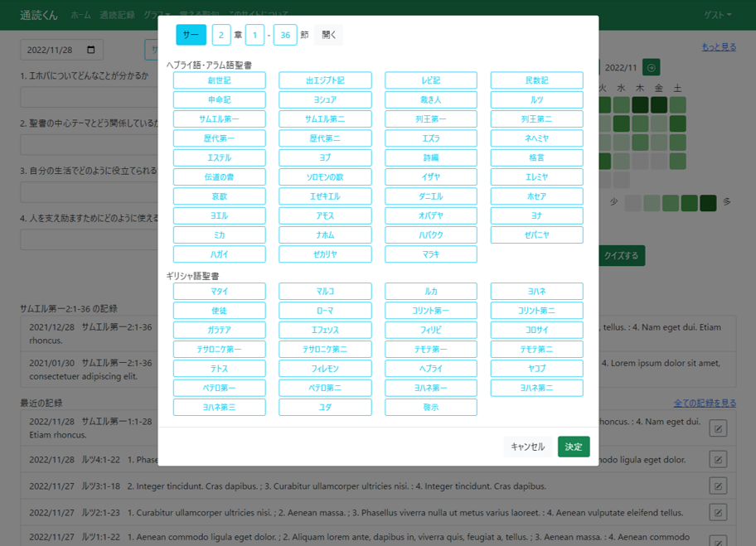Open the calendar picker icon in the date field
Viewport: 756px width, 546px height.
(x=91, y=50)
